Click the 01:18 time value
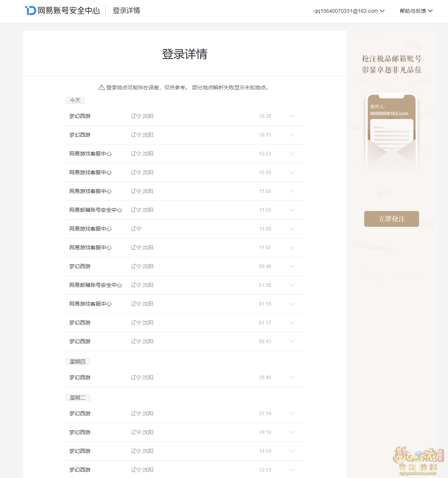The image size is (448, 478). (x=265, y=304)
